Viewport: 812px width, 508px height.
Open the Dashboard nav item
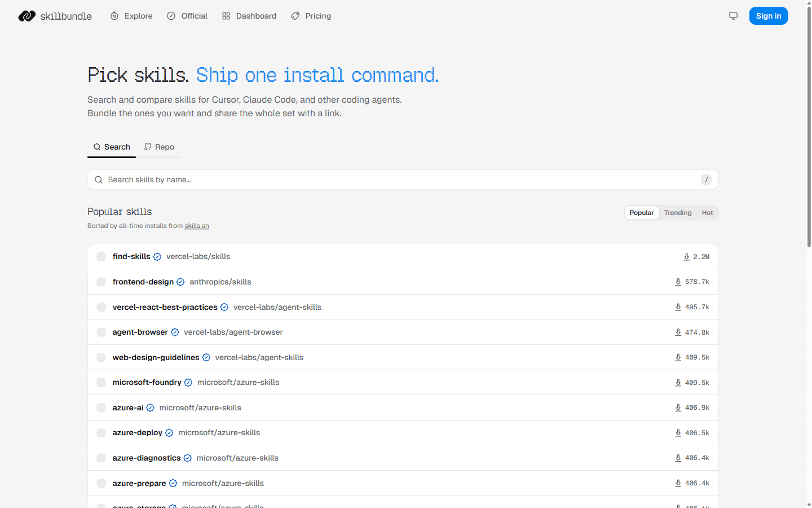coord(249,16)
